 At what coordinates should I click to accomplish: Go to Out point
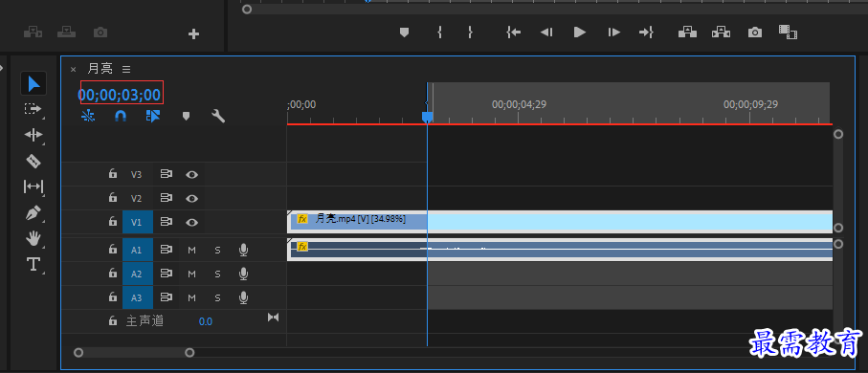(x=646, y=33)
